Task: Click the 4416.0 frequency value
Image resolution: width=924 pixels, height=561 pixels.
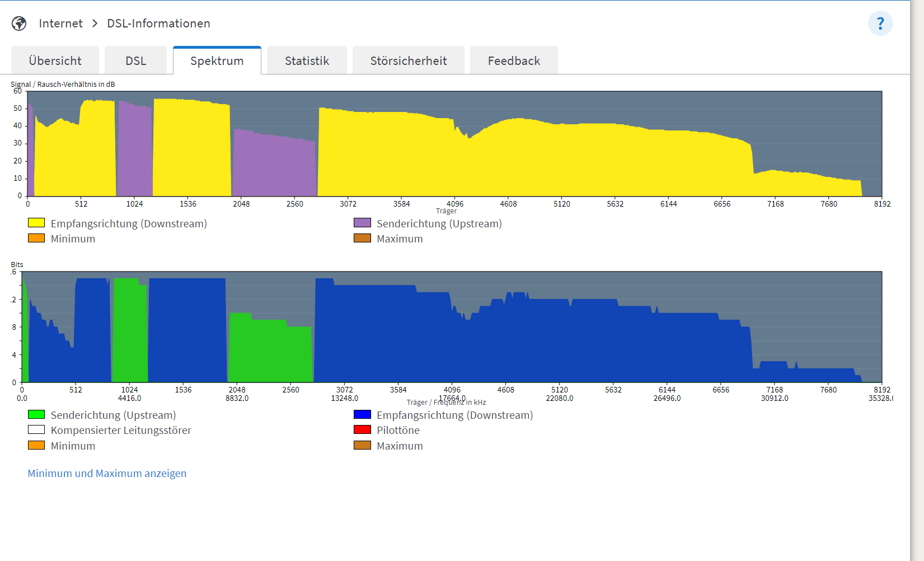Action: point(129,399)
